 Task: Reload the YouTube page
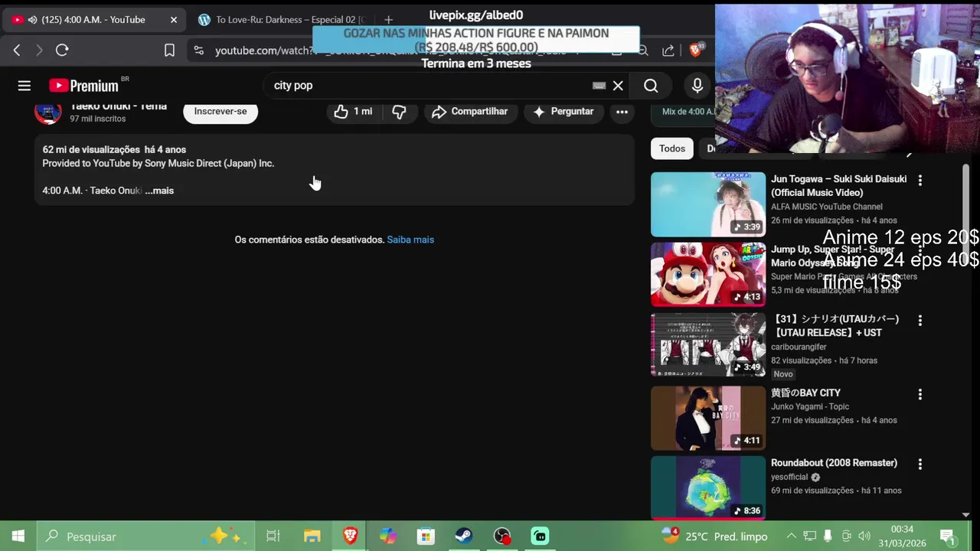click(62, 51)
